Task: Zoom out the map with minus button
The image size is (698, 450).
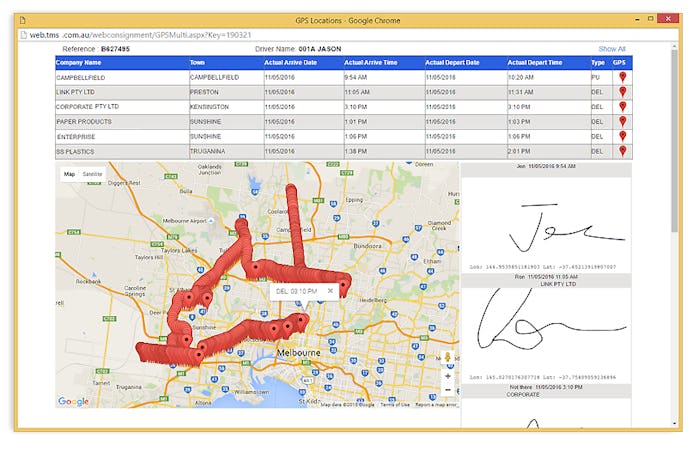Action: [448, 390]
